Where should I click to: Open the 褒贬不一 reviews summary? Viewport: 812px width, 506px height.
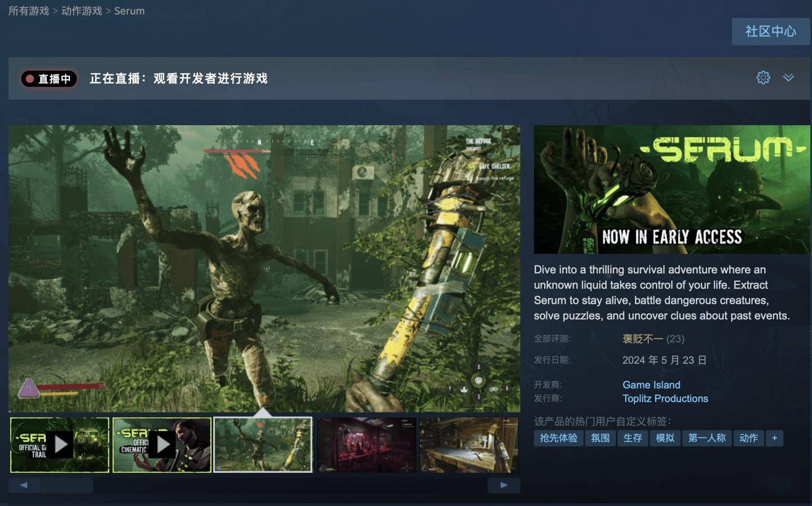(x=642, y=339)
